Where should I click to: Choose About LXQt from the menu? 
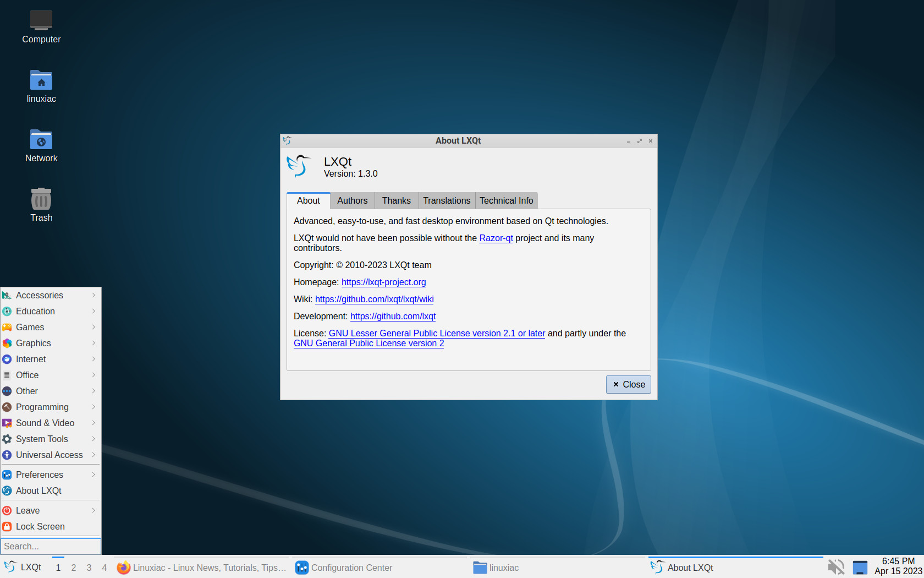(x=51, y=491)
